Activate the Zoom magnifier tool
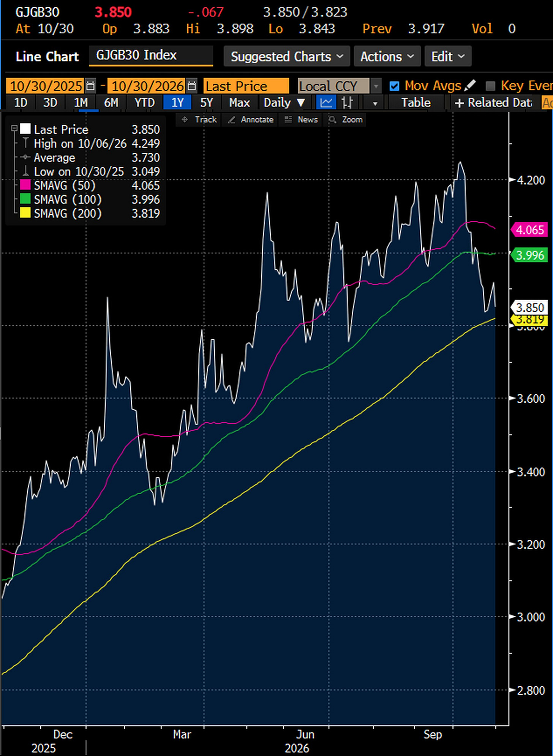The width and height of the screenshot is (553, 756). click(346, 120)
